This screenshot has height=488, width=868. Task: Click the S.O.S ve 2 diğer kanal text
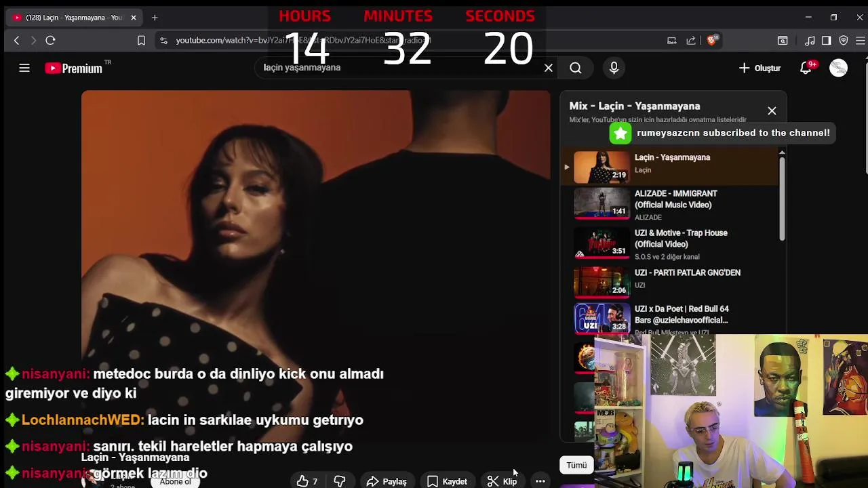(x=667, y=257)
